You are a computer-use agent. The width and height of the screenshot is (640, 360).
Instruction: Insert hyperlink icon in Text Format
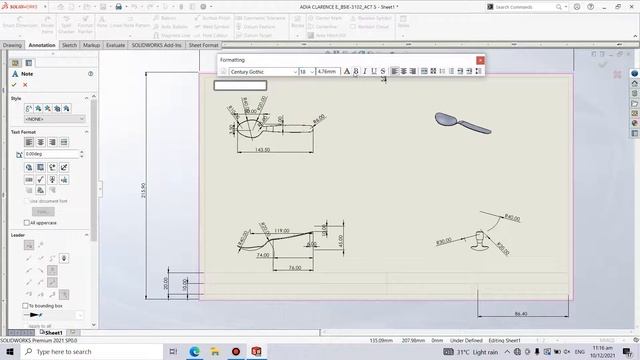[29, 167]
